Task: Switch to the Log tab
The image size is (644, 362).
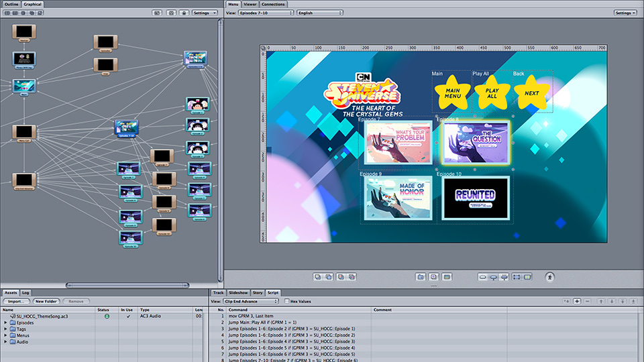Action: click(25, 293)
